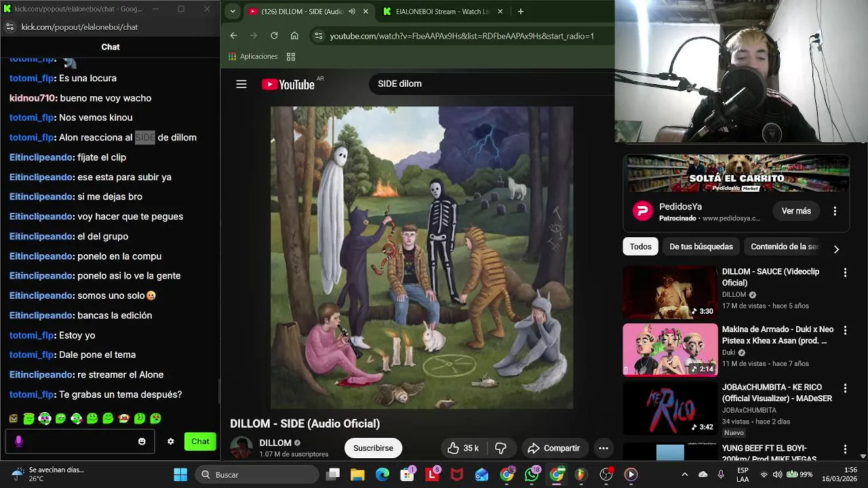Select the Contenido de la serie chip

coord(785,247)
